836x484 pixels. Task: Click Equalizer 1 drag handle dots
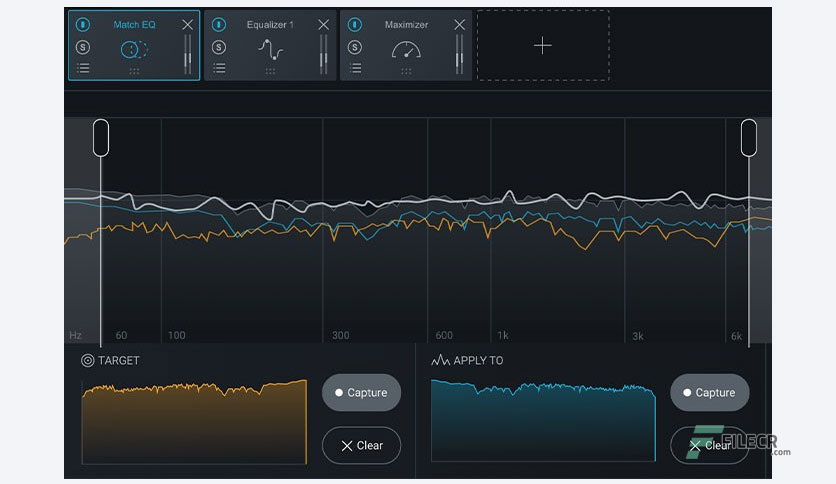click(x=270, y=71)
